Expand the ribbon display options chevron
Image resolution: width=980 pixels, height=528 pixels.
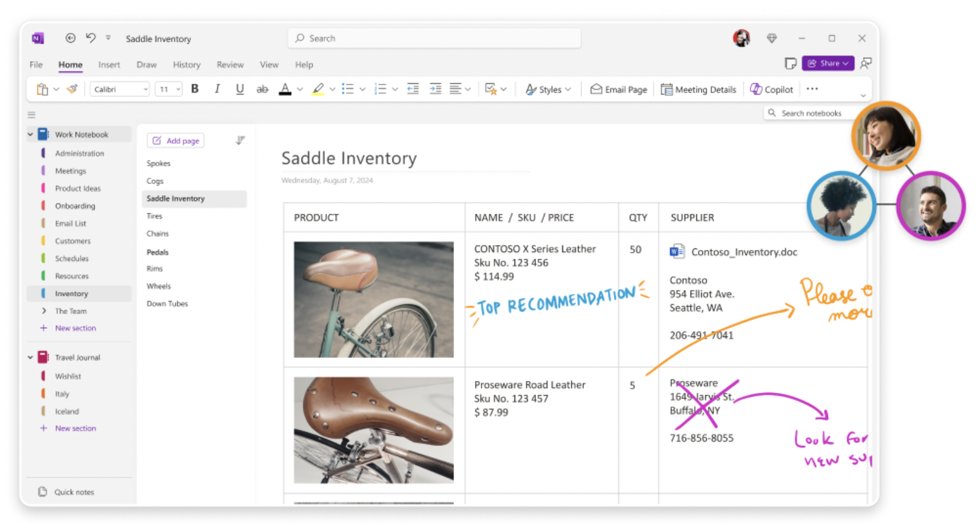(x=863, y=95)
